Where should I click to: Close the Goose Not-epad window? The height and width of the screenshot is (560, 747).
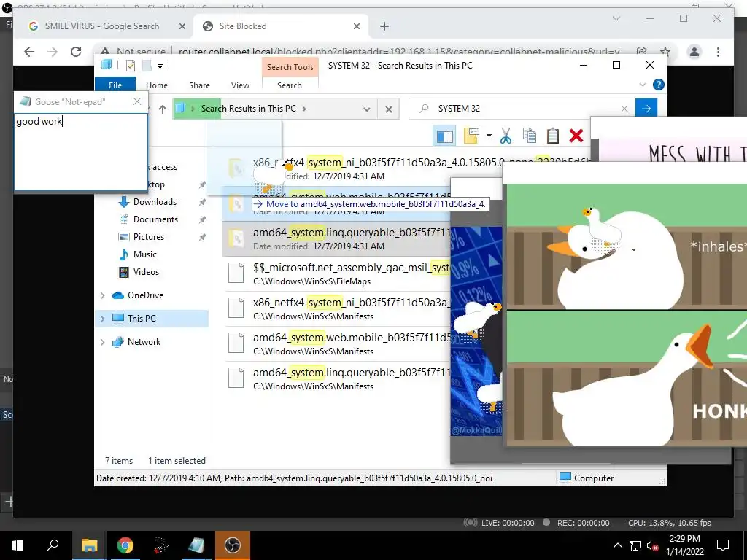point(137,101)
